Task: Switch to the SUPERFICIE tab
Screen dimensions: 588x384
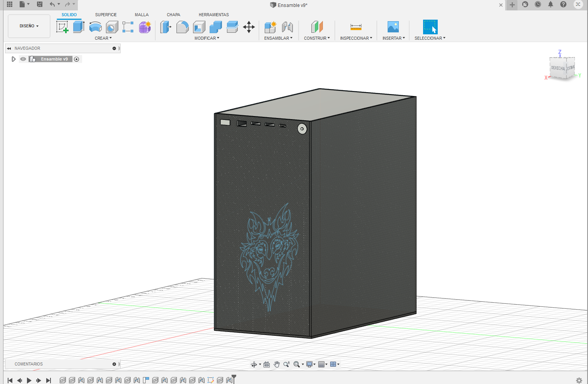Action: (106, 15)
